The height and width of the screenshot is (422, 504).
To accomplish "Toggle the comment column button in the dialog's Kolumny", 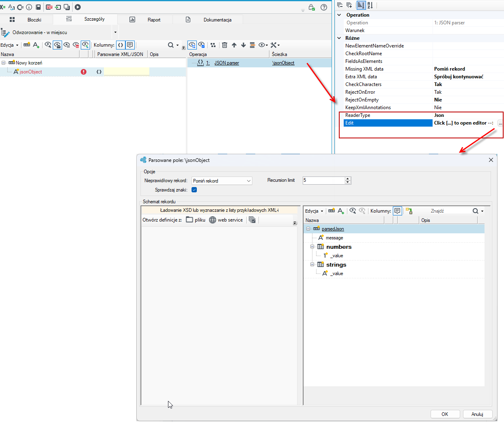I will click(x=397, y=211).
